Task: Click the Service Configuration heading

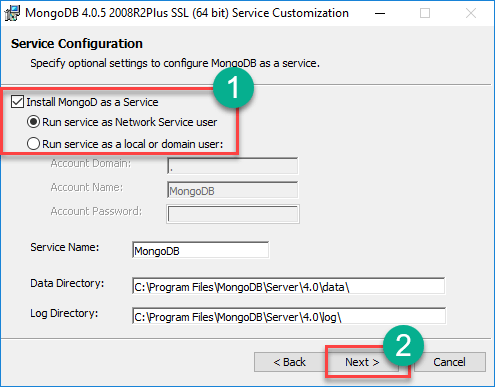Action: 77,44
